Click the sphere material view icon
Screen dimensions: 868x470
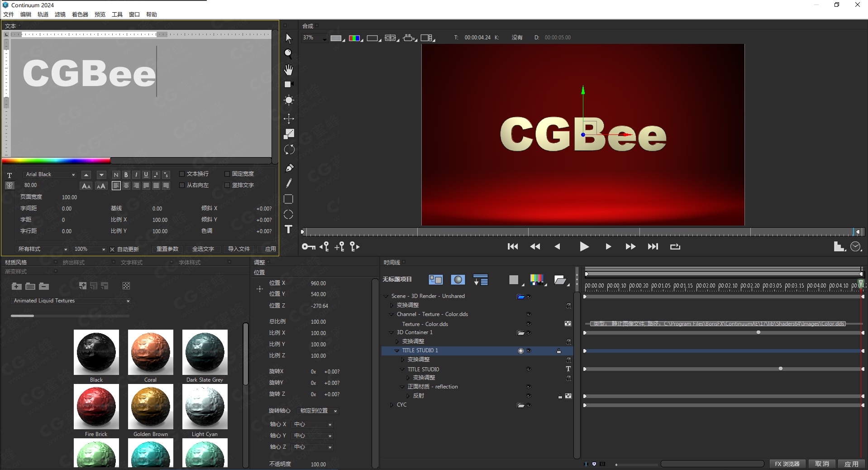click(458, 280)
